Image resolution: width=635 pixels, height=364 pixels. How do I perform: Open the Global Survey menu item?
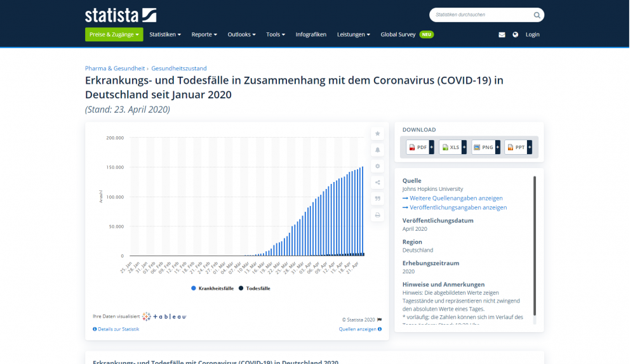[x=398, y=34]
